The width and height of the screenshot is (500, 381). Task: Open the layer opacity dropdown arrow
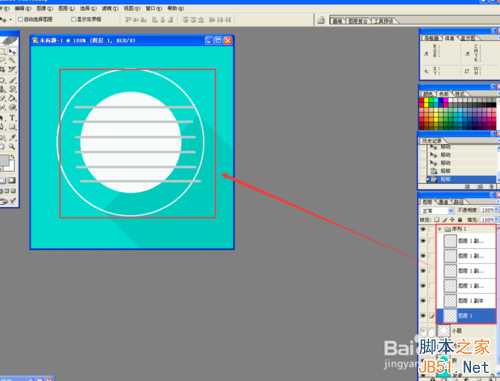pyautogui.click(x=497, y=210)
